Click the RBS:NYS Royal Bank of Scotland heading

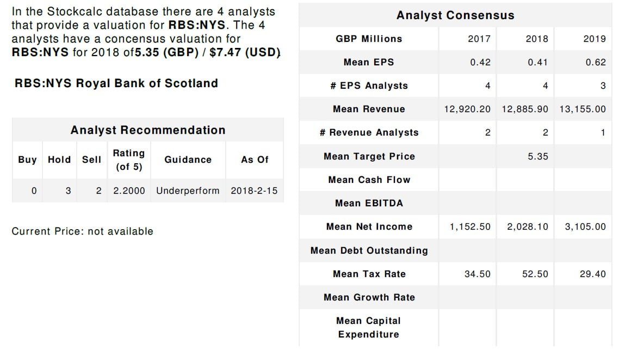click(x=116, y=83)
